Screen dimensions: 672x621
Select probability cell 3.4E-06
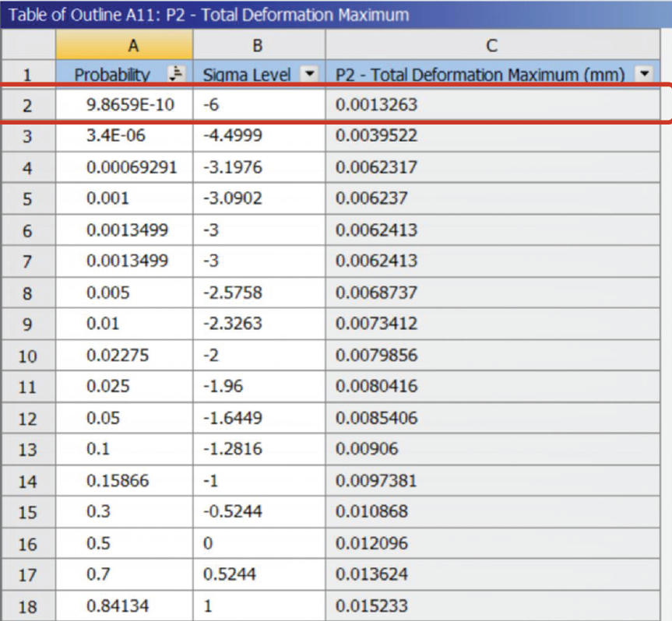click(x=125, y=135)
